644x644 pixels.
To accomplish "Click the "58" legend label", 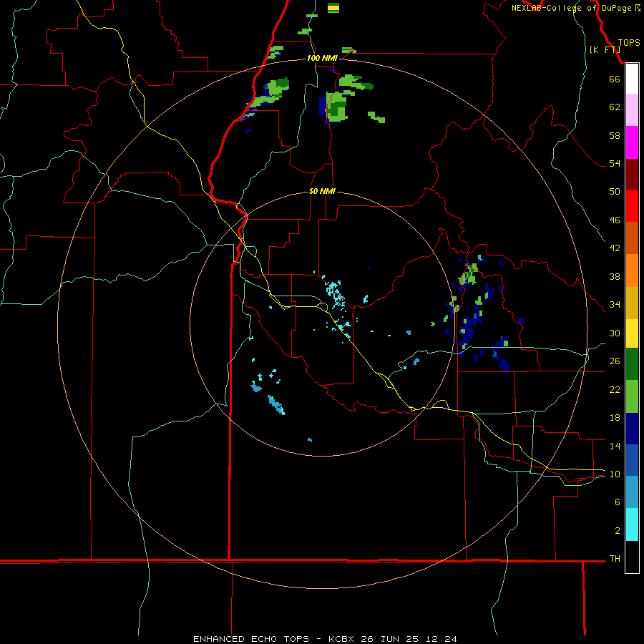I will point(615,135).
